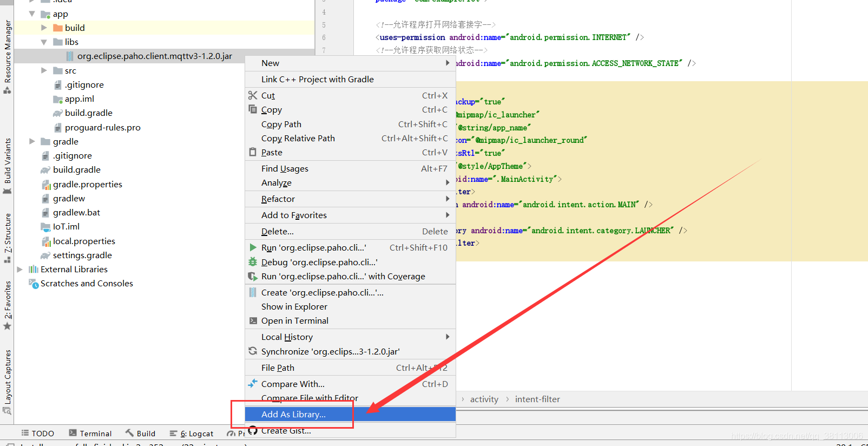Click the settings.gradle file icon
The width and height of the screenshot is (868, 446).
(x=46, y=255)
